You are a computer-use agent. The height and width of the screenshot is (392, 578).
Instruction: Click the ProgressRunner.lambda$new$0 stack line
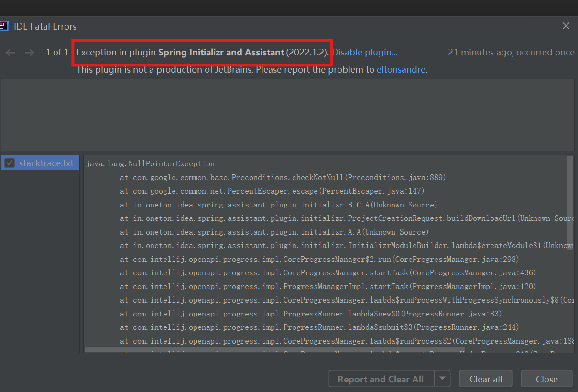click(x=311, y=314)
